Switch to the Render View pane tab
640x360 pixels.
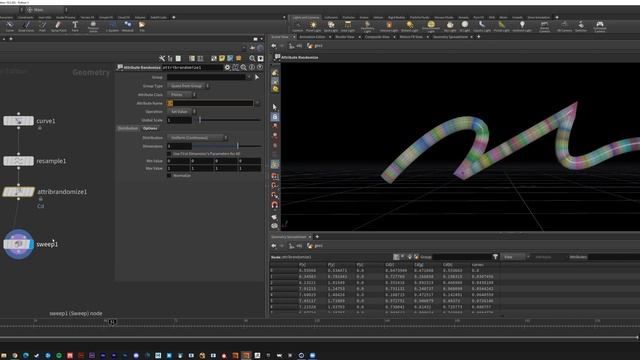coord(345,37)
